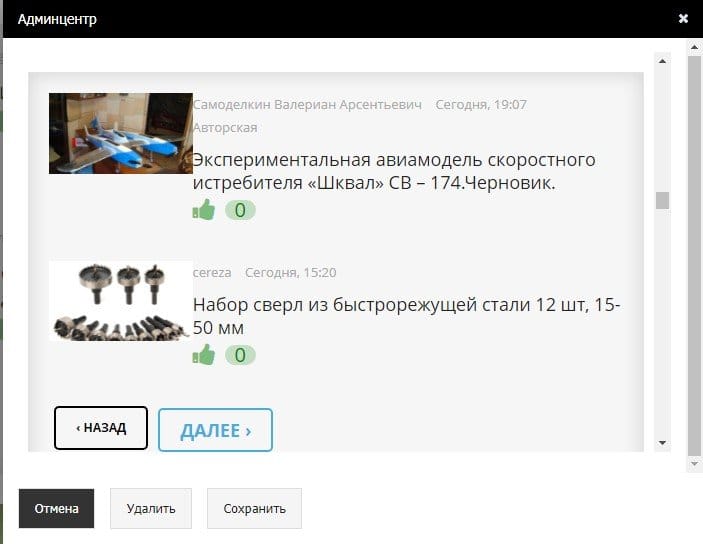Click the thumbs-up icon for the aircraft model post
The width and height of the screenshot is (703, 544).
[x=204, y=210]
